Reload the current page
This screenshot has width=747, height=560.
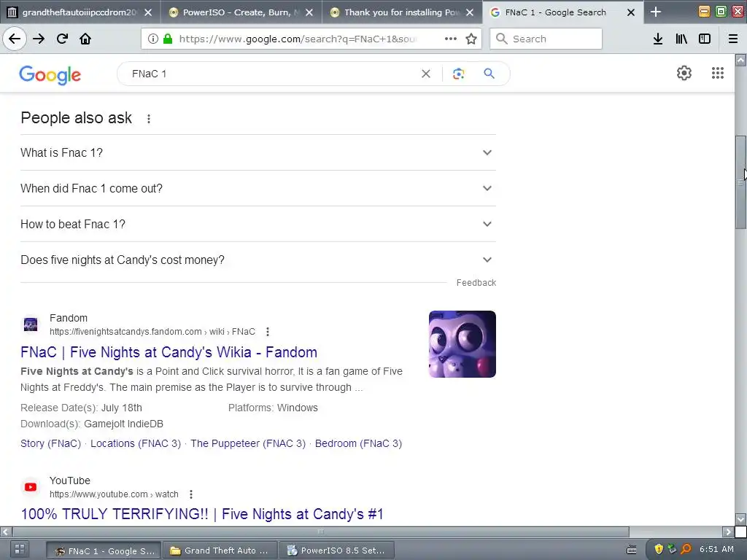point(62,39)
